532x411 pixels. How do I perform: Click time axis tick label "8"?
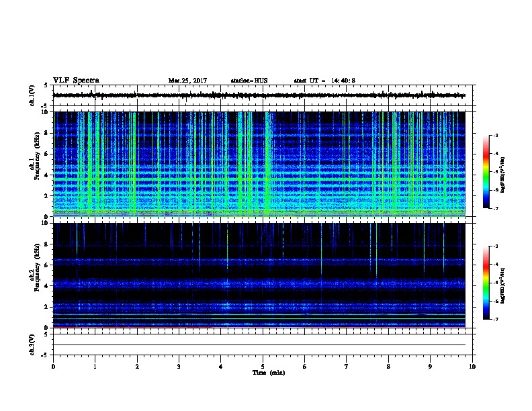[388, 367]
